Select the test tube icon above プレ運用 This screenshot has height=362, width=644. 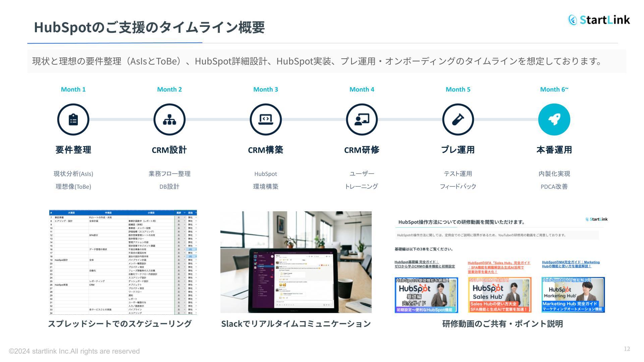[458, 119]
